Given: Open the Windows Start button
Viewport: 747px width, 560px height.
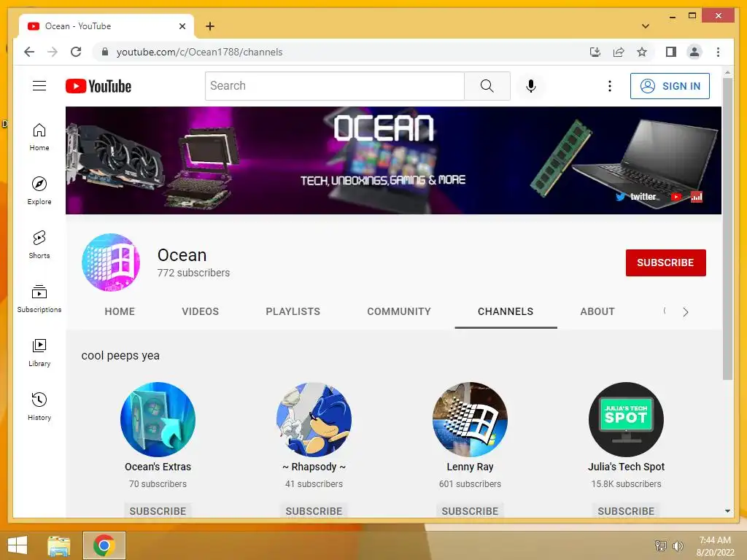Looking at the screenshot, I should pos(18,545).
